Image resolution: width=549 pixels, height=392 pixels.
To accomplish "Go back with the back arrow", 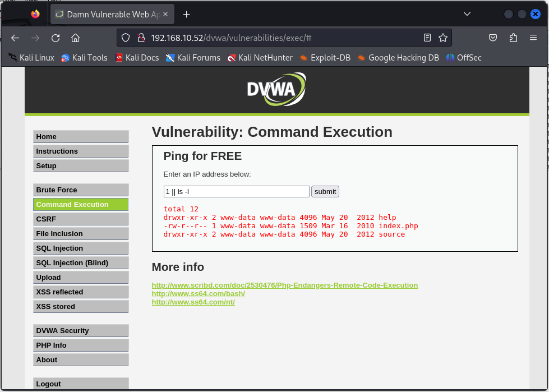I will tap(15, 38).
